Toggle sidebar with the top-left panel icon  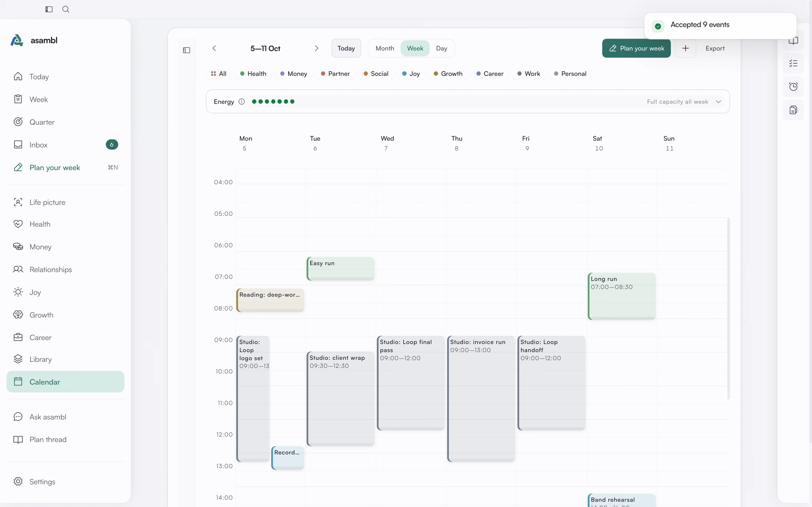(49, 9)
